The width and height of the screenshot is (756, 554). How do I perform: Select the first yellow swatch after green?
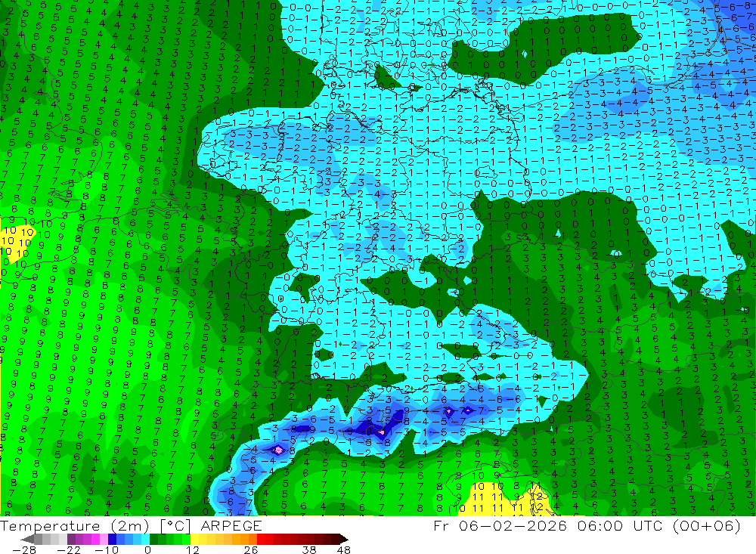pyautogui.click(x=194, y=539)
